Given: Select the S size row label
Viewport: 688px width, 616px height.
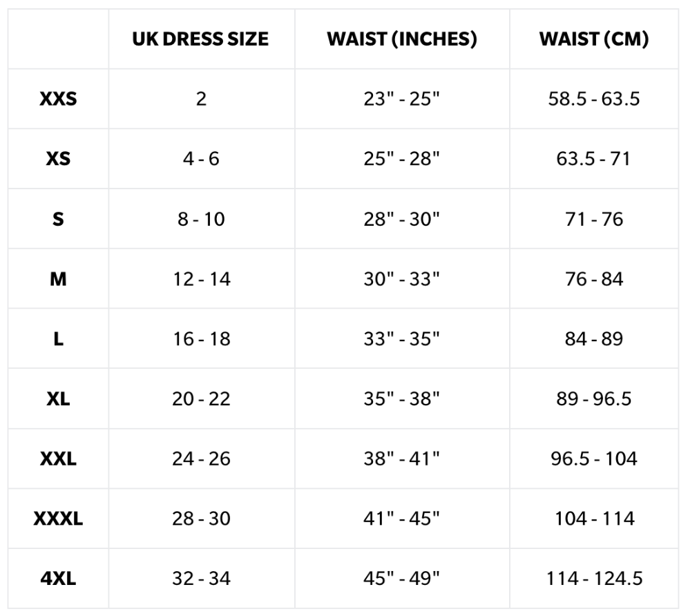Looking at the screenshot, I should point(58,219).
